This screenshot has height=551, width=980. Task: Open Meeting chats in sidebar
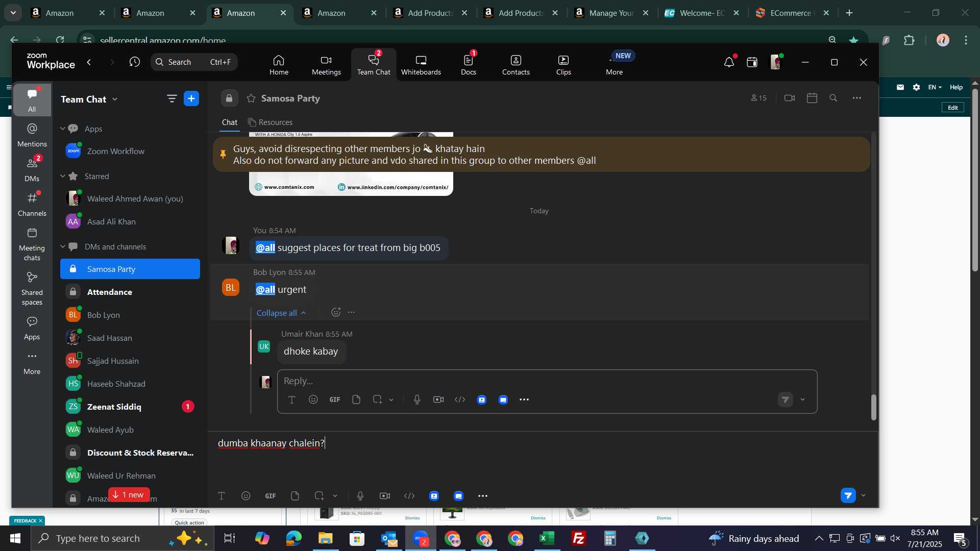click(32, 244)
